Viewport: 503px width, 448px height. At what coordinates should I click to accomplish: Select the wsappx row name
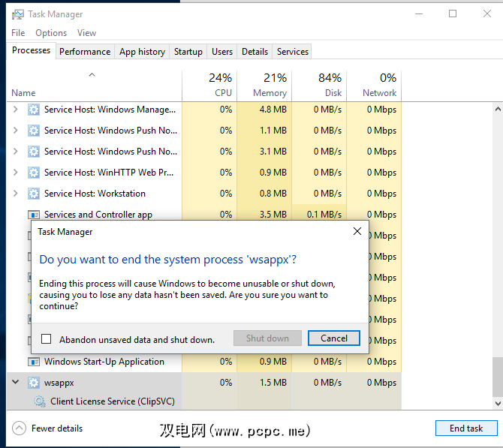(x=59, y=383)
